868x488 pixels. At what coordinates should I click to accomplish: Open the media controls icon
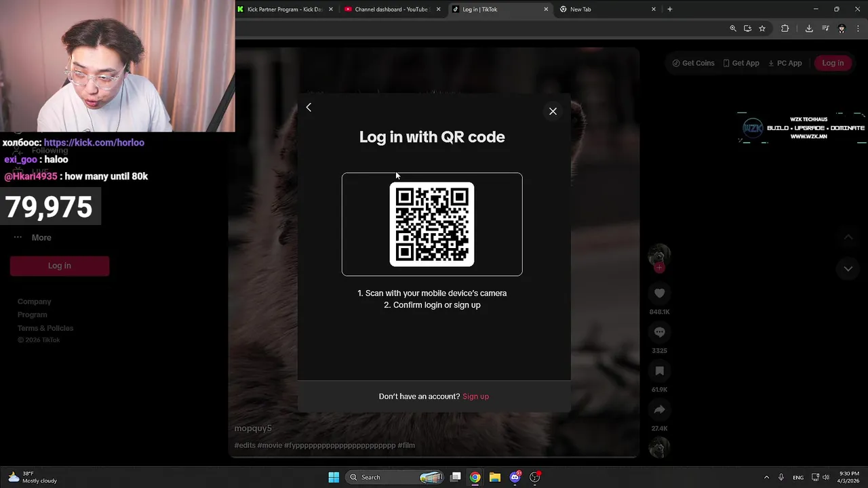coord(825,28)
